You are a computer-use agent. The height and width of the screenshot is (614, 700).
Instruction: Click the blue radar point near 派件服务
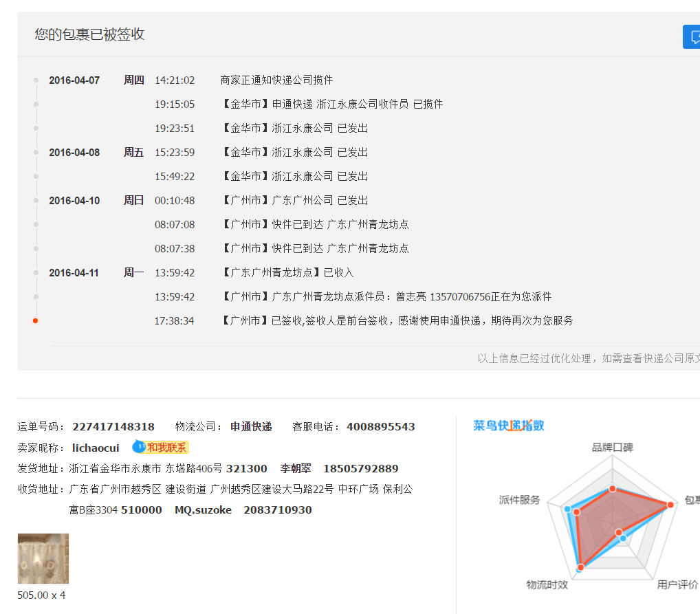tap(567, 509)
